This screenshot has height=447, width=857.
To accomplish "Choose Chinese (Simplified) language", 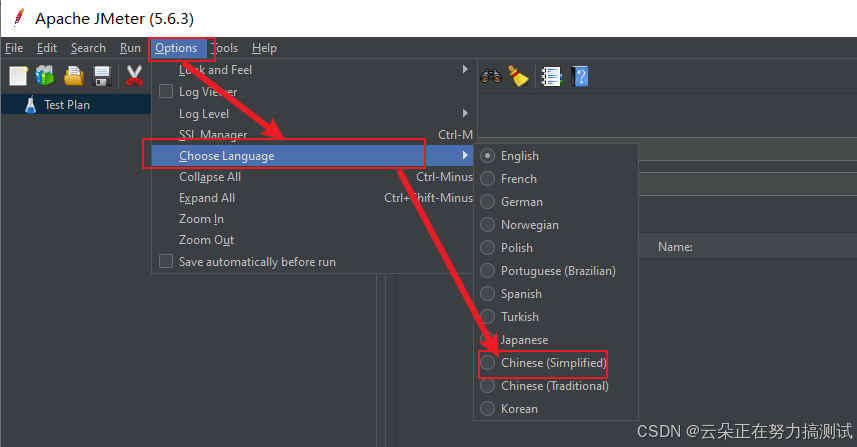I will (554, 363).
